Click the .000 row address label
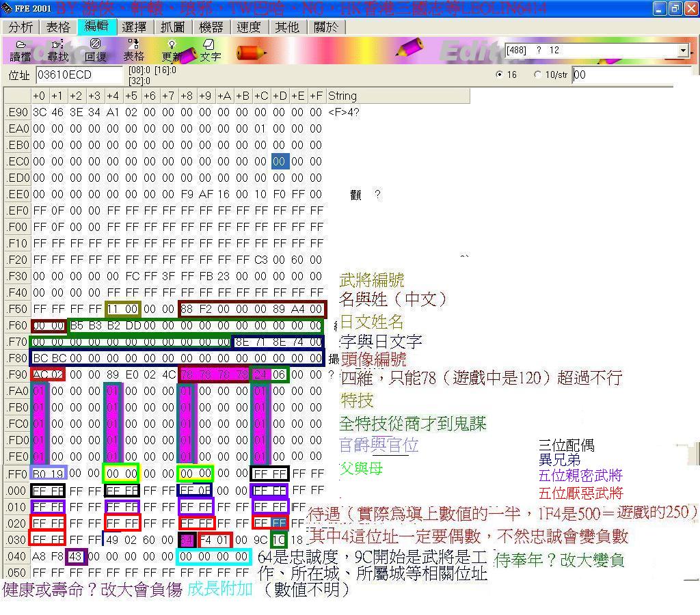Screen dimensions: 700x615 point(17,491)
